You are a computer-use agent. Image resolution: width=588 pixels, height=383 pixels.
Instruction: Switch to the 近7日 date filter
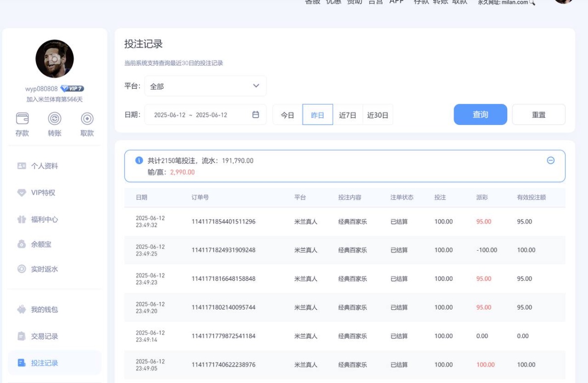348,114
